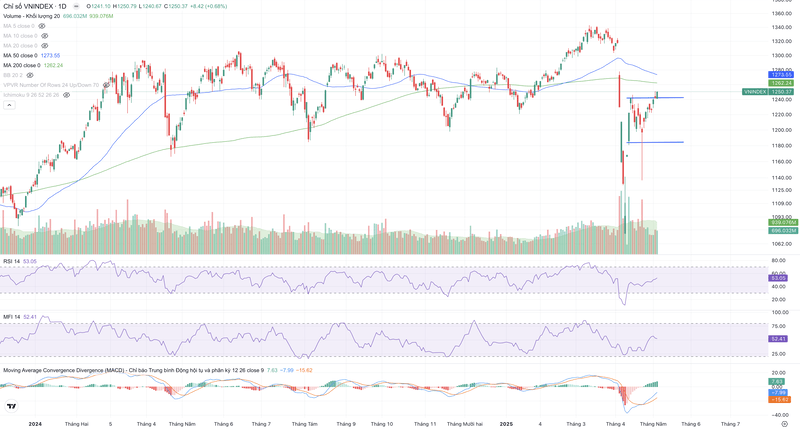Click the blue 1273.55 MA 50 price label

(x=781, y=75)
